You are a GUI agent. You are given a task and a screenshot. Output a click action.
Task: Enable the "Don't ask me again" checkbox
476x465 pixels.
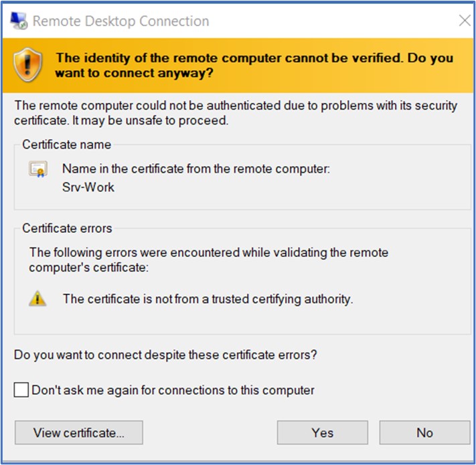[21, 390]
